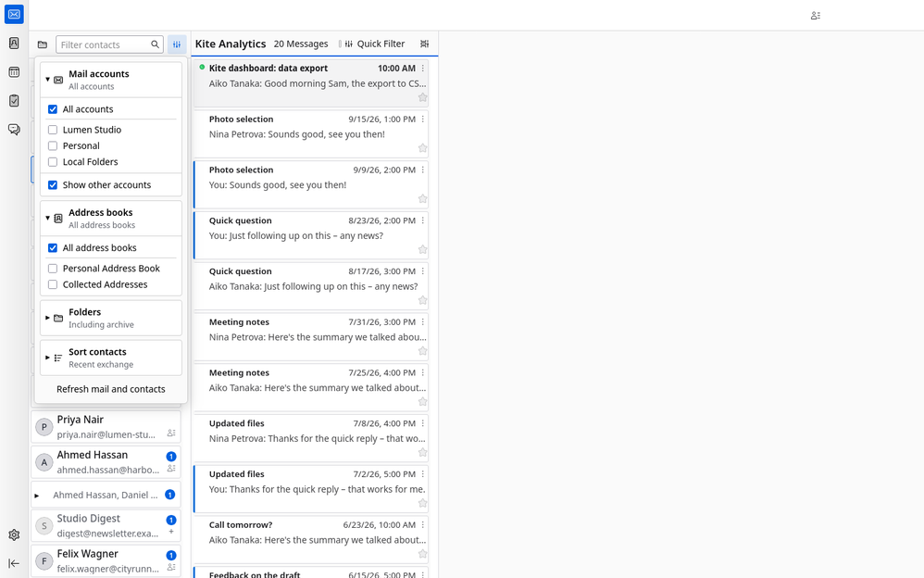Open more menu for Updated files 7/8/26
Screen dimensions: 924x578
[x=422, y=423]
